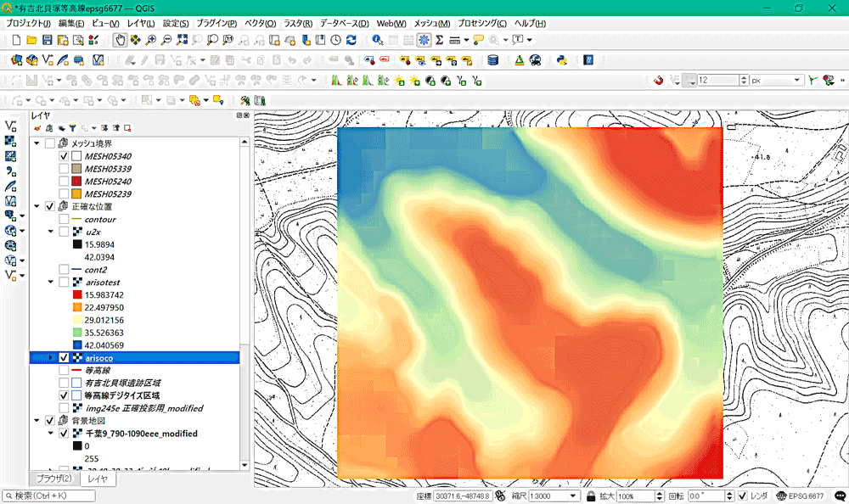Select the 等高線デジタイズ区域 layer name
The height and width of the screenshot is (504, 849).
click(121, 395)
